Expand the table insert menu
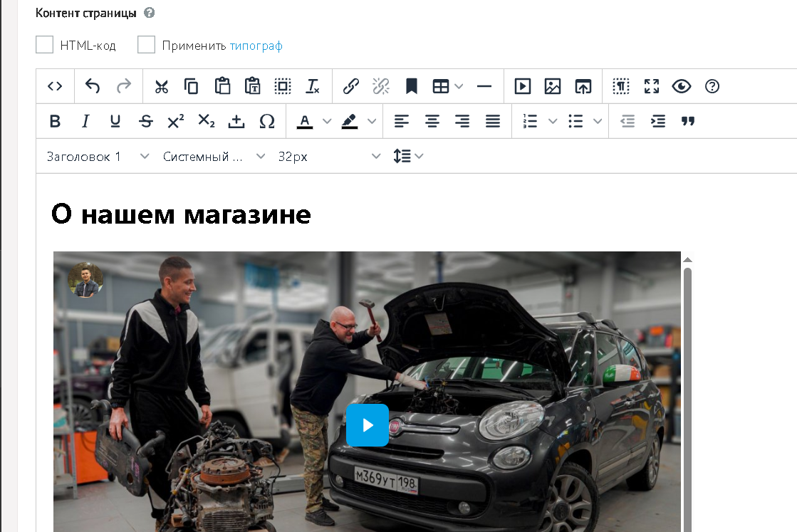 coord(459,86)
